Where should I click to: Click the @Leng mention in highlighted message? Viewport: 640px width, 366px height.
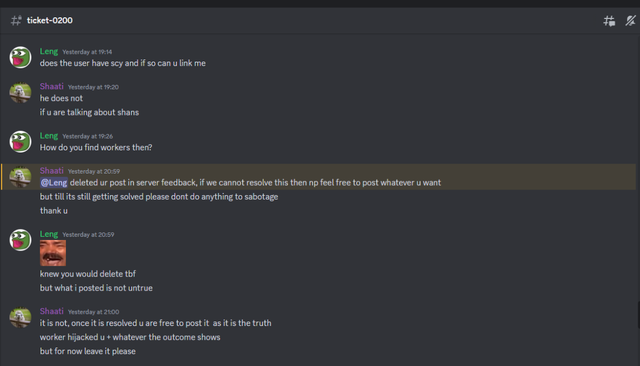coord(54,183)
